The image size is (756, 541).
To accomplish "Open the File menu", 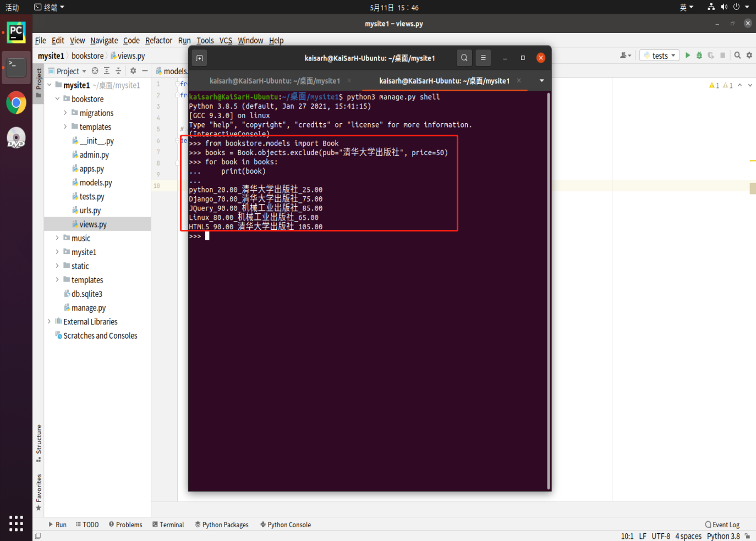I will (41, 41).
